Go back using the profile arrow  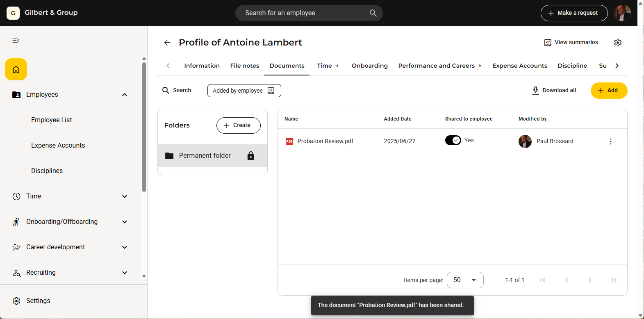167,43
